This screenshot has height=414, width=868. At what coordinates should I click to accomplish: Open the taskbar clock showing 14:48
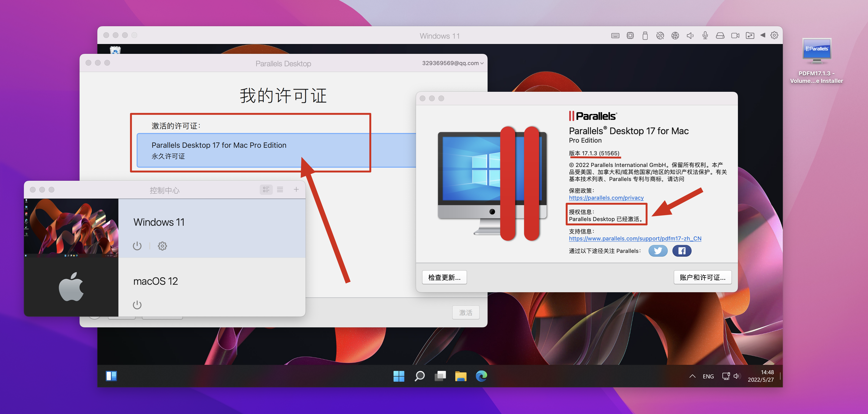761,376
